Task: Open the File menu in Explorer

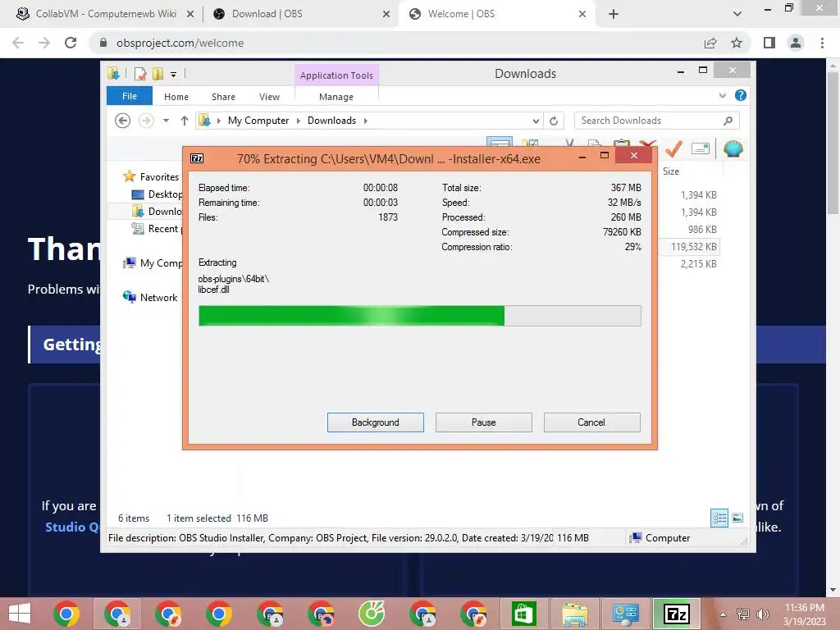Action: click(x=130, y=96)
